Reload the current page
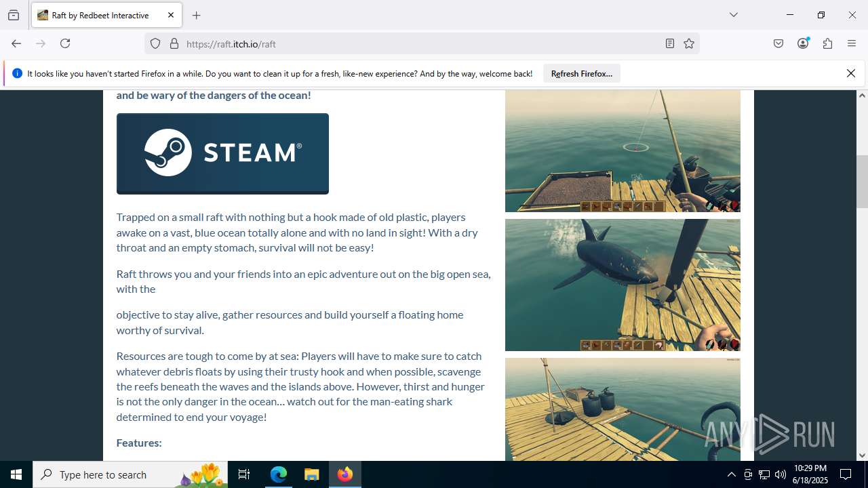868x488 pixels. (65, 43)
